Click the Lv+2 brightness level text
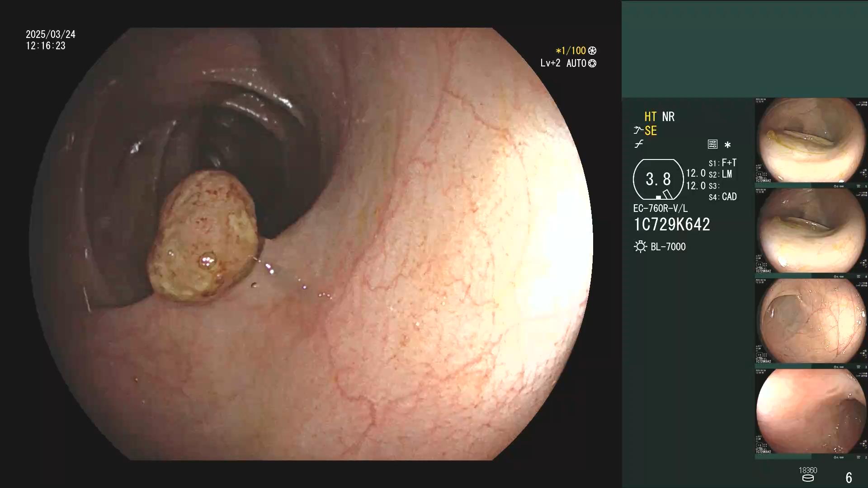 click(x=550, y=63)
